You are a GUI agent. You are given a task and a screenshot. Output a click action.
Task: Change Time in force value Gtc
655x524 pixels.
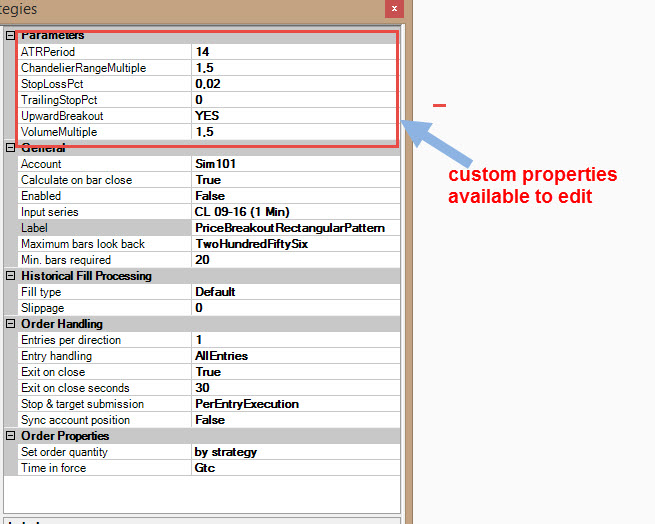point(295,468)
